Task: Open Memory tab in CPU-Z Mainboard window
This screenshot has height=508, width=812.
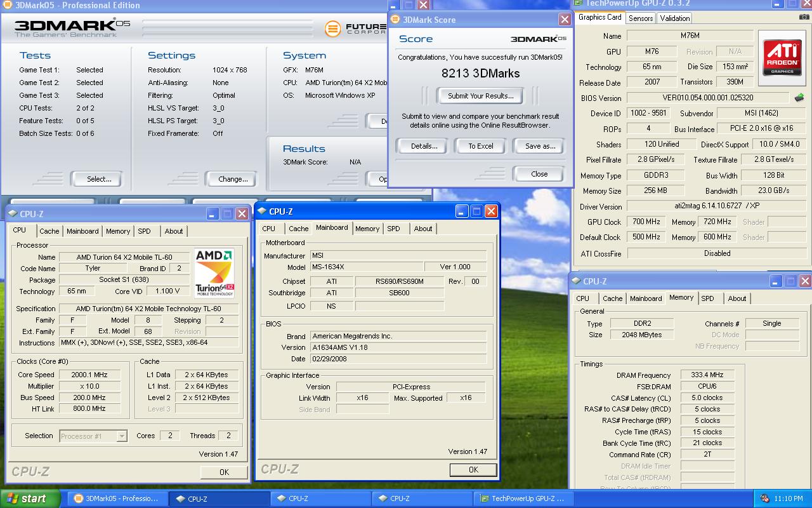Action: coord(367,229)
